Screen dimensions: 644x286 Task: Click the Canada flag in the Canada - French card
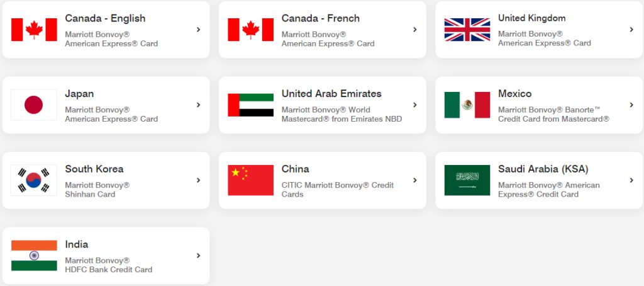coord(250,30)
